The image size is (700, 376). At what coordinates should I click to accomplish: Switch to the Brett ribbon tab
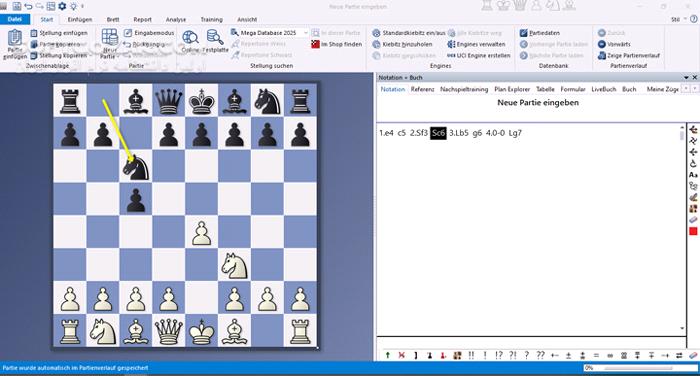(112, 20)
